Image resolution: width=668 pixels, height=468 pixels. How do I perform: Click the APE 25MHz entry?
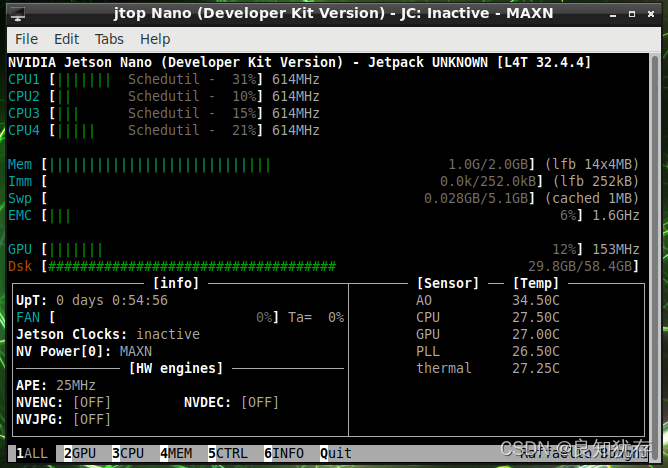click(56, 385)
